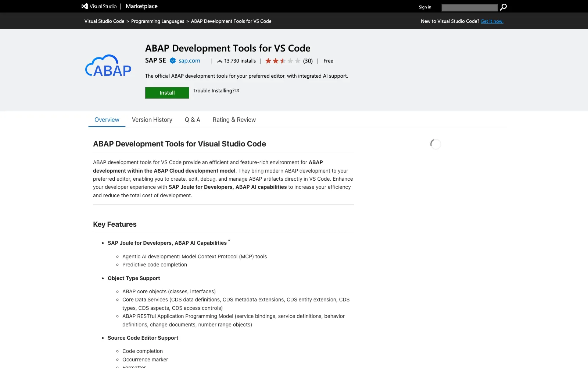This screenshot has width=588, height=368.
Task: Click the star rating icons
Action: [283, 61]
